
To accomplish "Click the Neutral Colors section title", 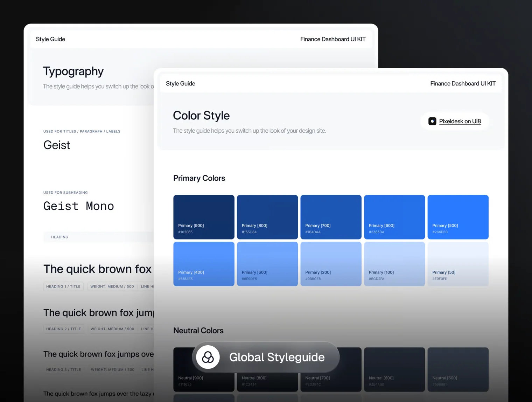I will pos(198,331).
